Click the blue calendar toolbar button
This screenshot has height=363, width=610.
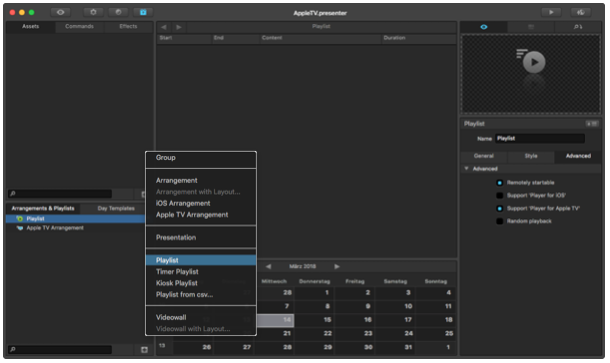click(x=143, y=12)
